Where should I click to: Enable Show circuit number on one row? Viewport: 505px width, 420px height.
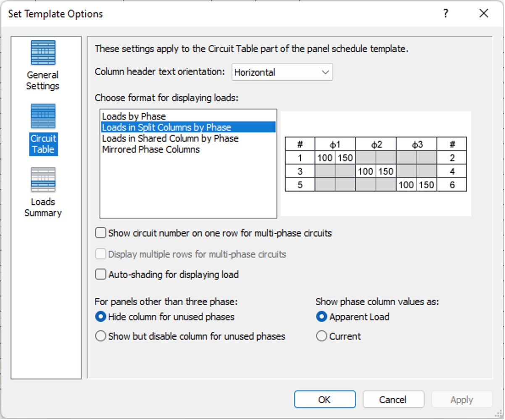[x=101, y=233]
